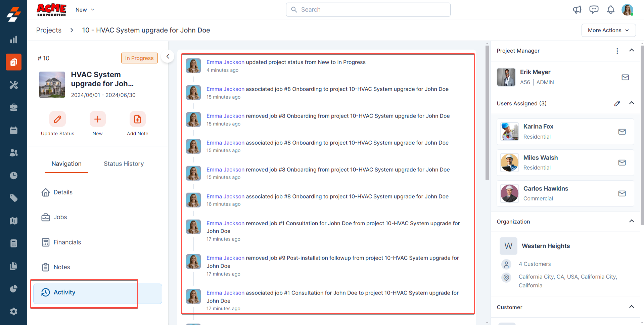Open the tools wrench icon in sidebar
The width and height of the screenshot is (644, 325).
[13, 85]
